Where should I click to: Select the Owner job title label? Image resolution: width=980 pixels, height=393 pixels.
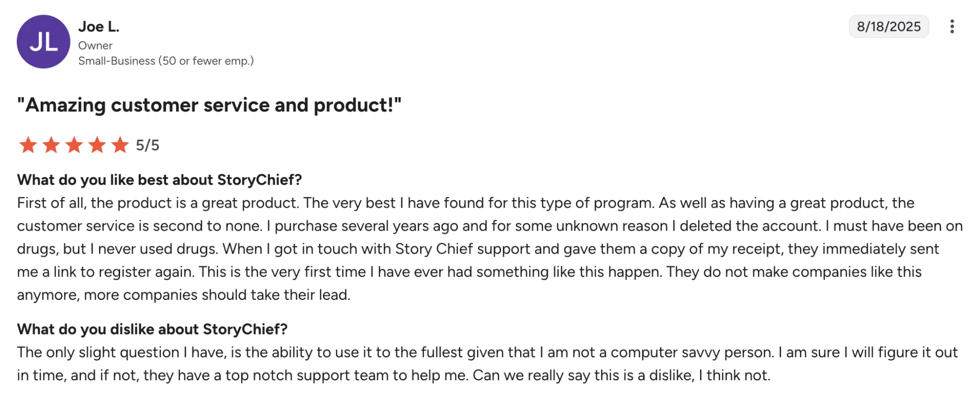coord(96,45)
